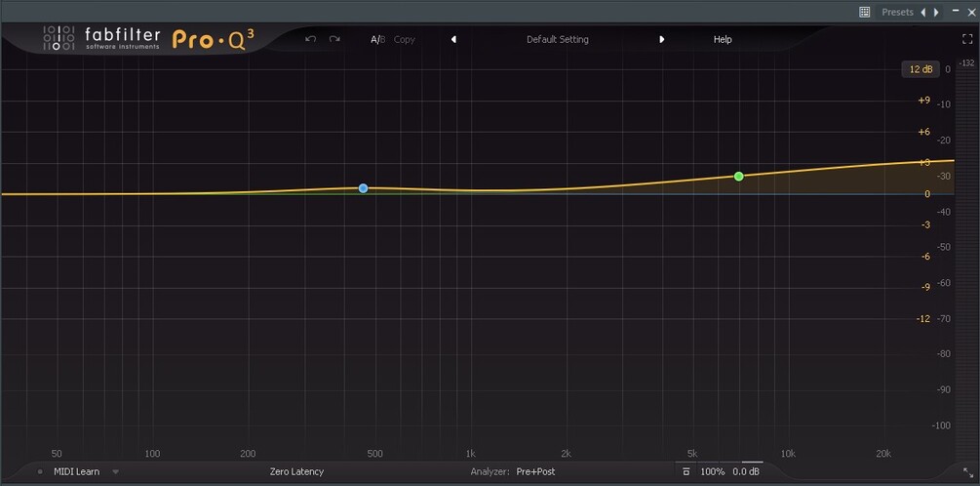Open the Zero Latency processing mode menu
The image size is (980, 486).
[296, 471]
